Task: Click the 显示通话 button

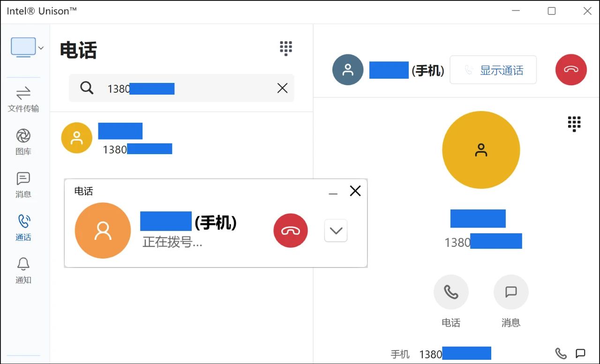Action: [x=493, y=70]
